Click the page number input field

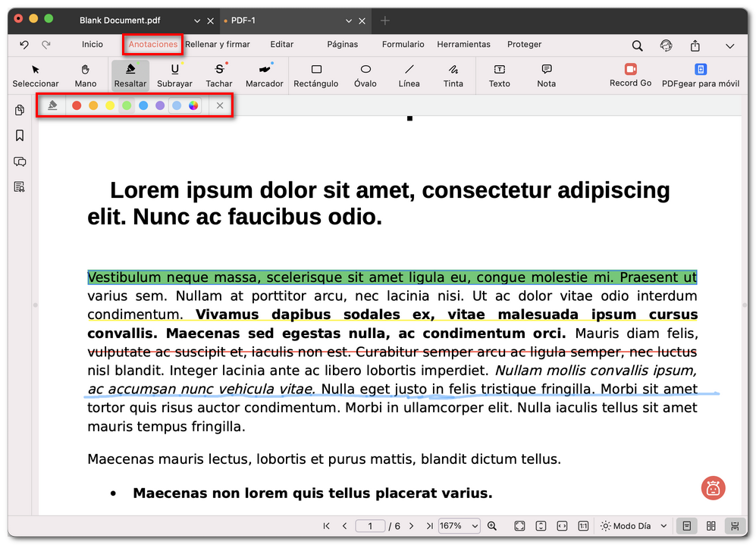[x=370, y=525]
